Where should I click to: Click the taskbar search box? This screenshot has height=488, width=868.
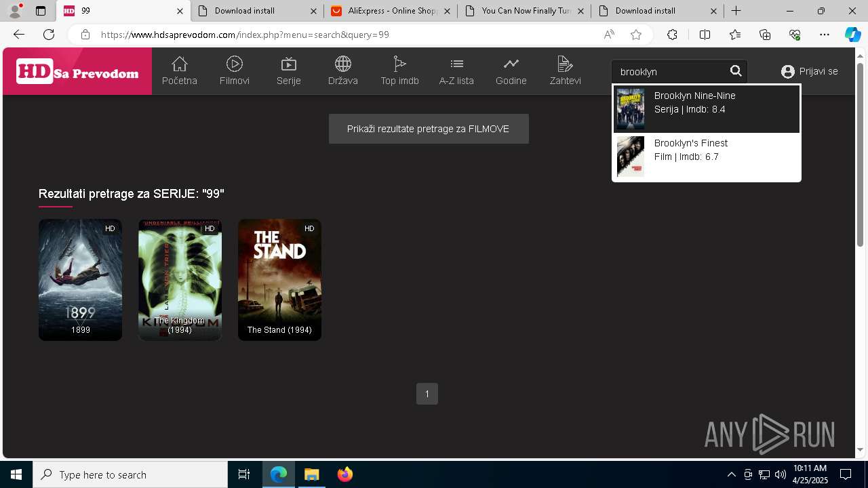(130, 474)
